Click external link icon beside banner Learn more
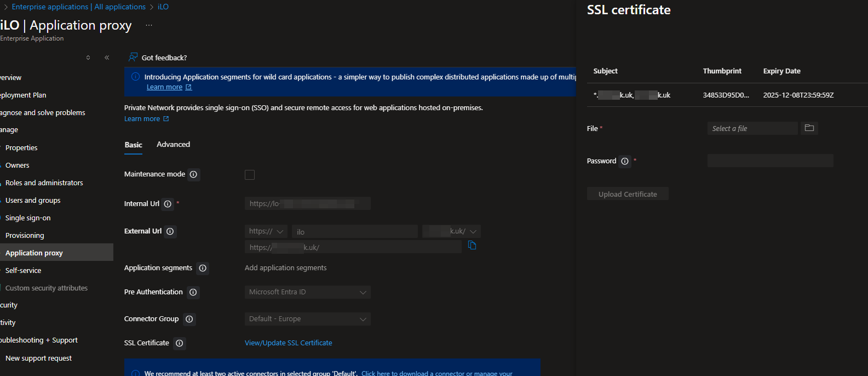 pyautogui.click(x=188, y=87)
